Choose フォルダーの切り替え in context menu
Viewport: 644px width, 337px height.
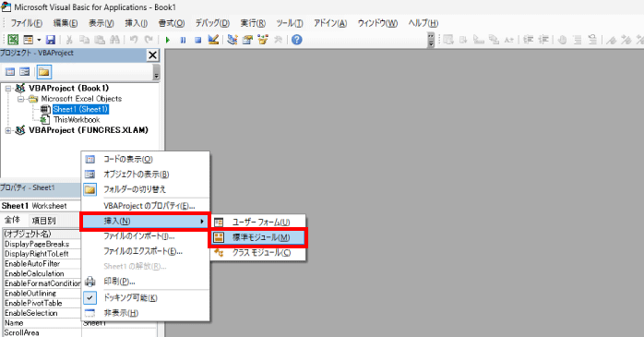(146, 189)
